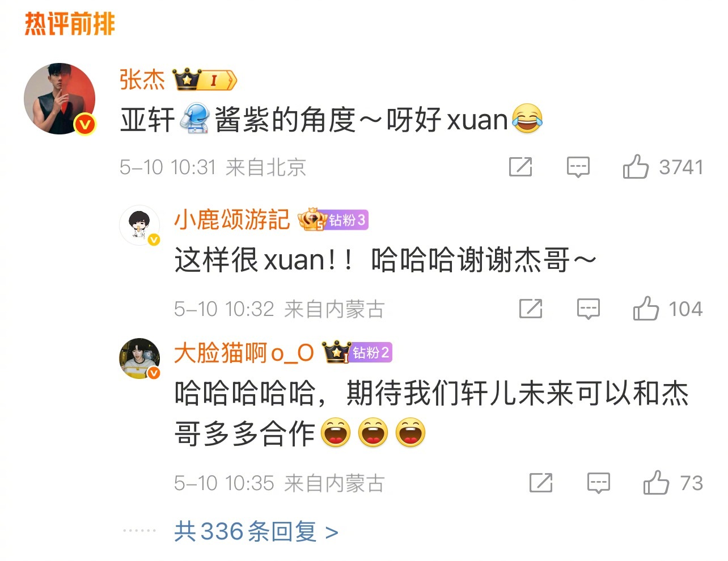Expand all 336 replies
This screenshot has height=561, width=728.
pos(256,532)
